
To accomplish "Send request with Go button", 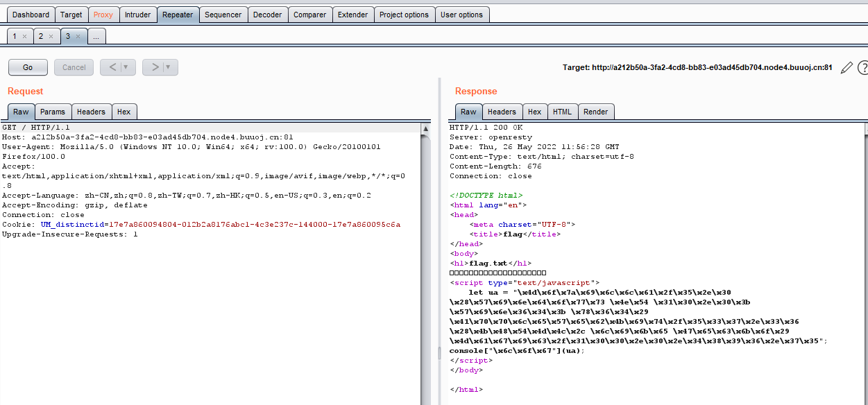I will point(28,67).
